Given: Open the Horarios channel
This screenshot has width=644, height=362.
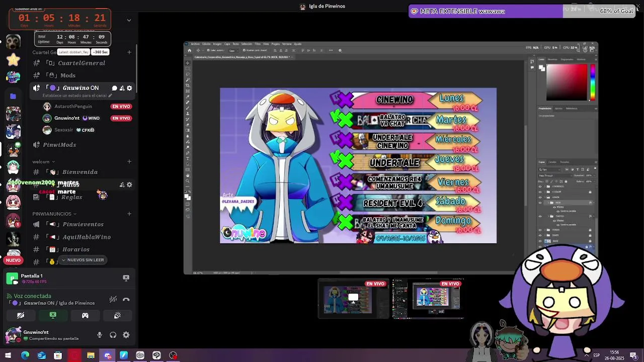Looking at the screenshot, I should tap(76, 249).
